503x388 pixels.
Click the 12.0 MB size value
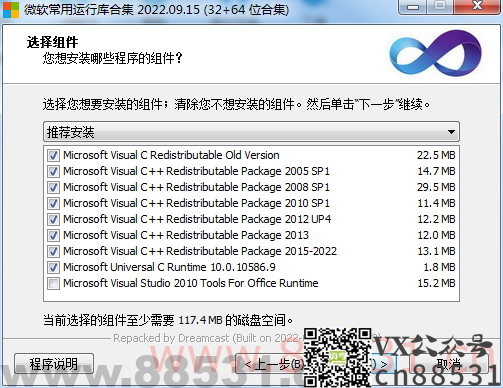pos(436,235)
